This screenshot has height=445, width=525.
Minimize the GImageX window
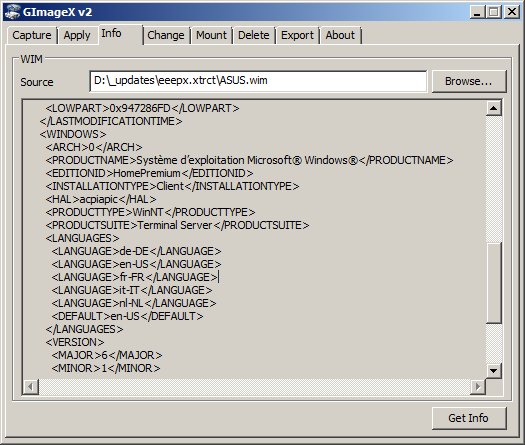pyautogui.click(x=477, y=12)
